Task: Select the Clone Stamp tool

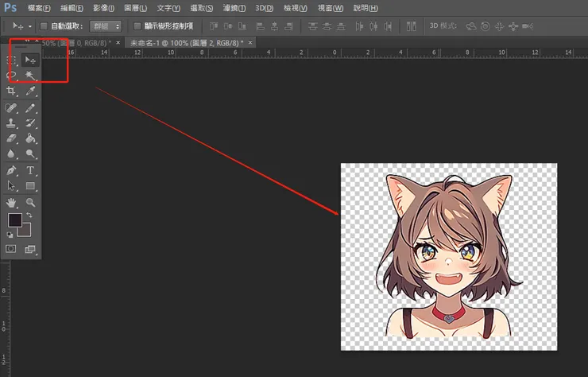Action: click(11, 123)
